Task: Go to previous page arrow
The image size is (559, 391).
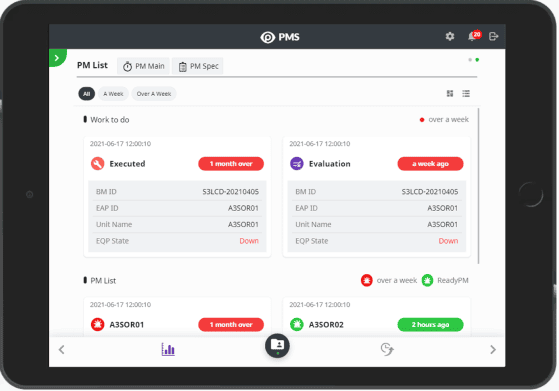Action: [62, 350]
